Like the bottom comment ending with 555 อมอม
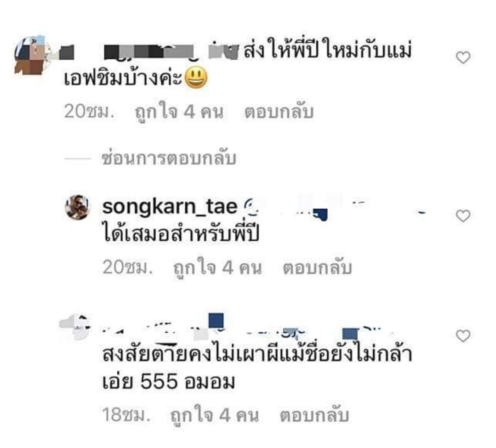The width and height of the screenshot is (496, 448). (x=463, y=336)
